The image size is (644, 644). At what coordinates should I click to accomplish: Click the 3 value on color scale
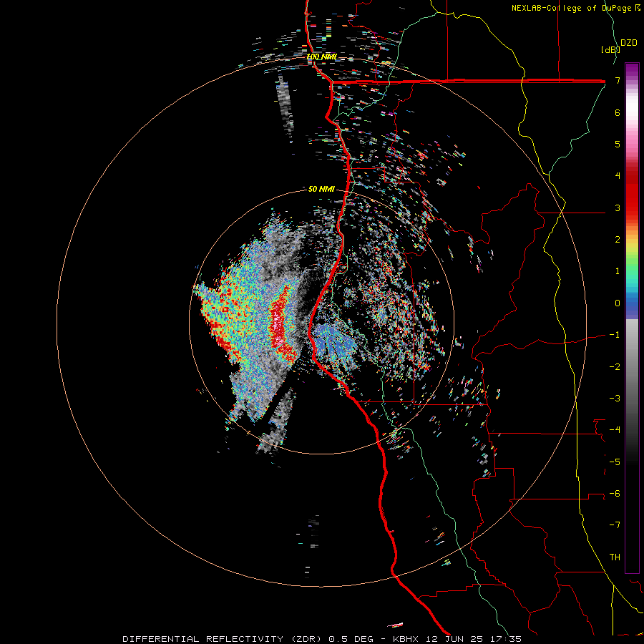point(618,208)
